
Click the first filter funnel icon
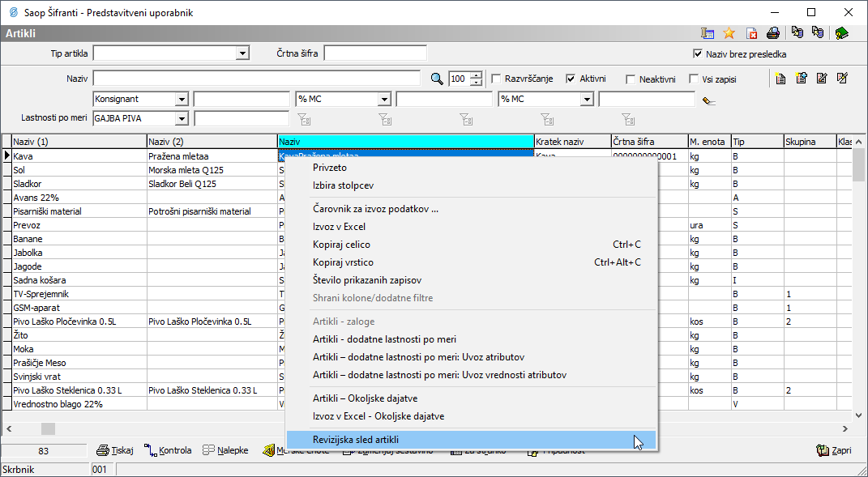pyautogui.click(x=305, y=119)
